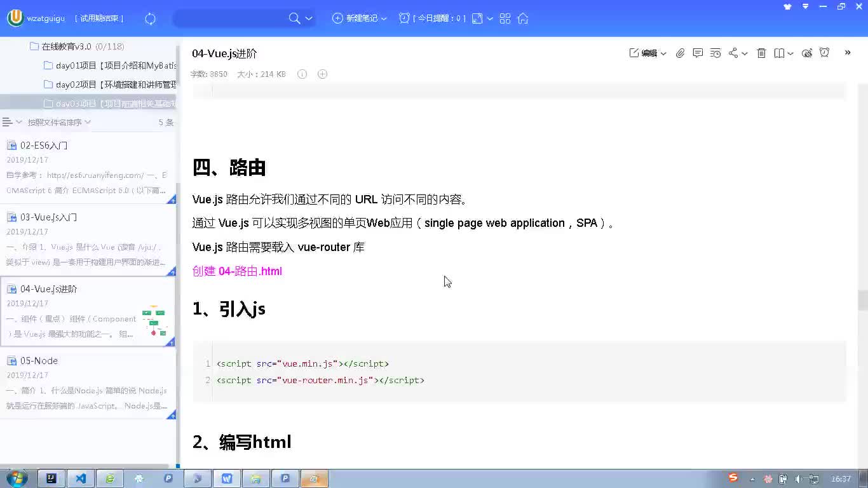Expand the 编辑 dropdown arrow
This screenshot has height=488, width=868.
[x=663, y=54]
